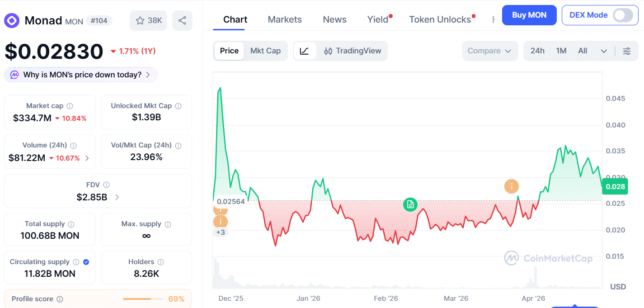Open chart settings sliders icon
The height and width of the screenshot is (308, 644).
627,51
